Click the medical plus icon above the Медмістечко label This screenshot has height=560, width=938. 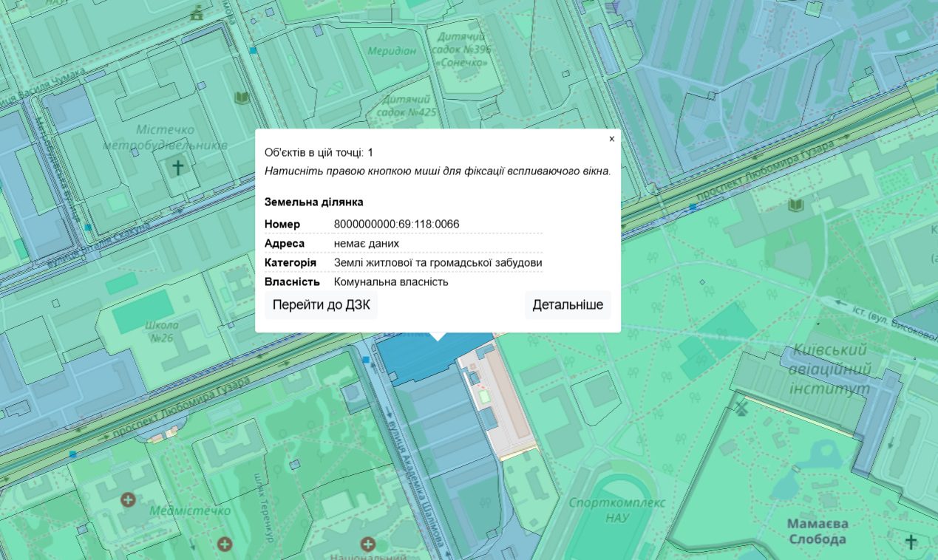pyautogui.click(x=128, y=500)
